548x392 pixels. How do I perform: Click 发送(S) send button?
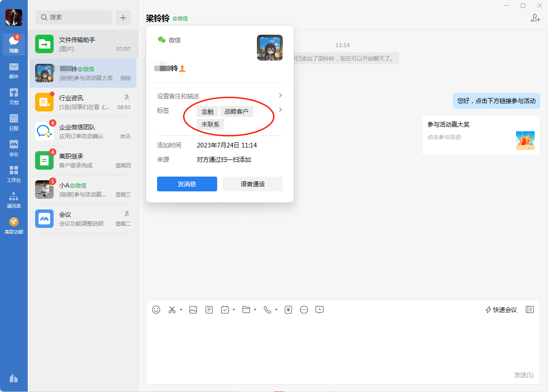click(524, 375)
